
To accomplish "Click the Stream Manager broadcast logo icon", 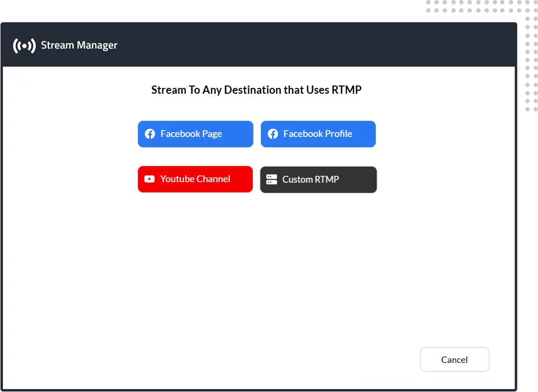I will (x=24, y=46).
